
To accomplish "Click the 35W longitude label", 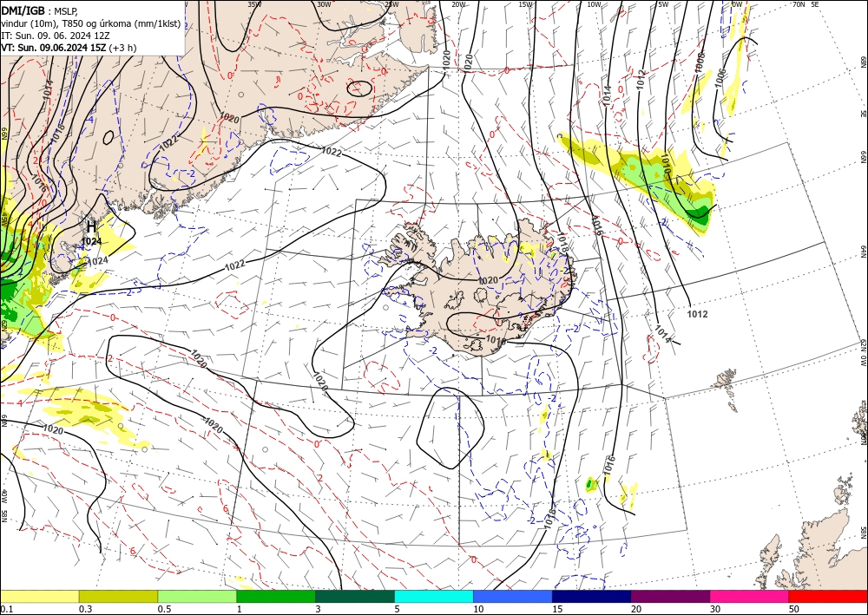I will point(254,4).
